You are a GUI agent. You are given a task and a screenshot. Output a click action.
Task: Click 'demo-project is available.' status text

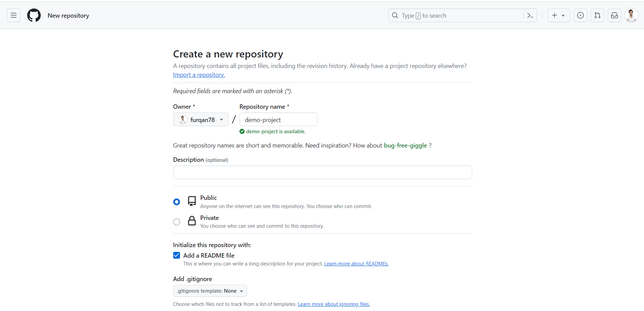click(x=276, y=132)
